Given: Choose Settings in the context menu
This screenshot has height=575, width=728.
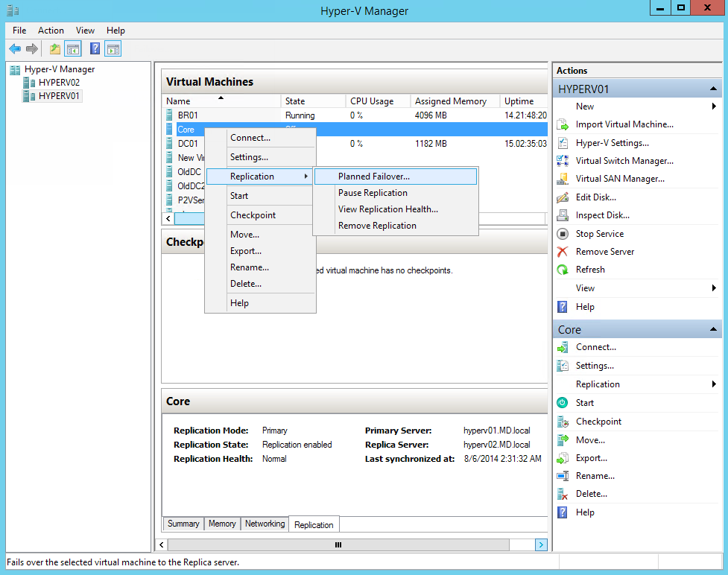Looking at the screenshot, I should (x=261, y=157).
